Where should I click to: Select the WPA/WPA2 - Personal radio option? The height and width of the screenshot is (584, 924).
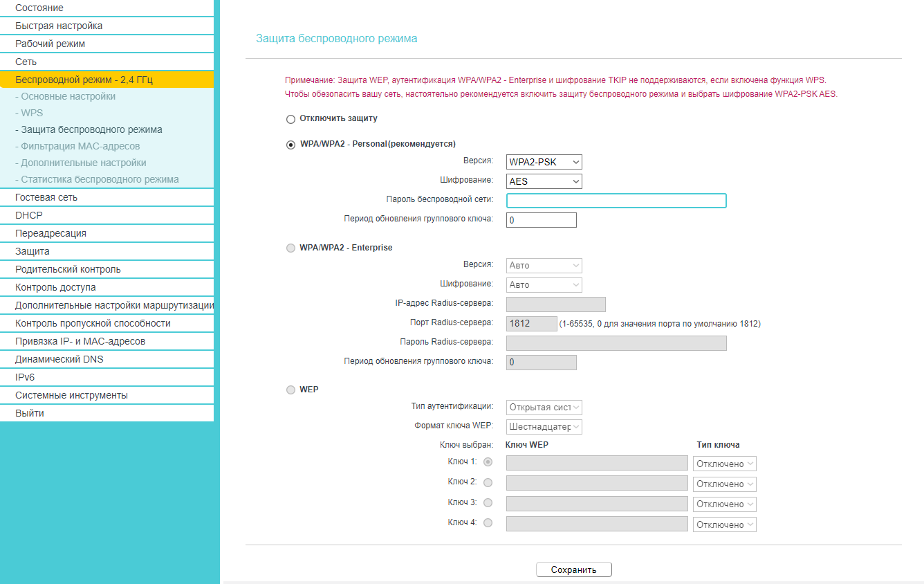pyautogui.click(x=290, y=145)
